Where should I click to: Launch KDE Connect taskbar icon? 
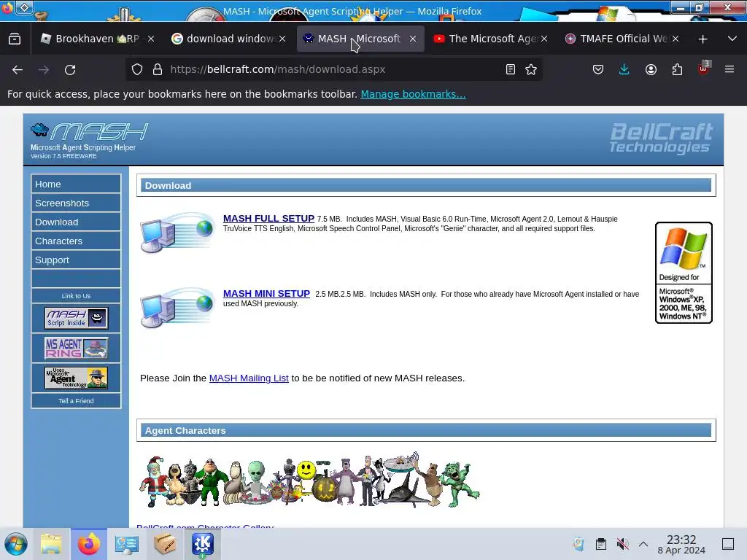click(203, 544)
